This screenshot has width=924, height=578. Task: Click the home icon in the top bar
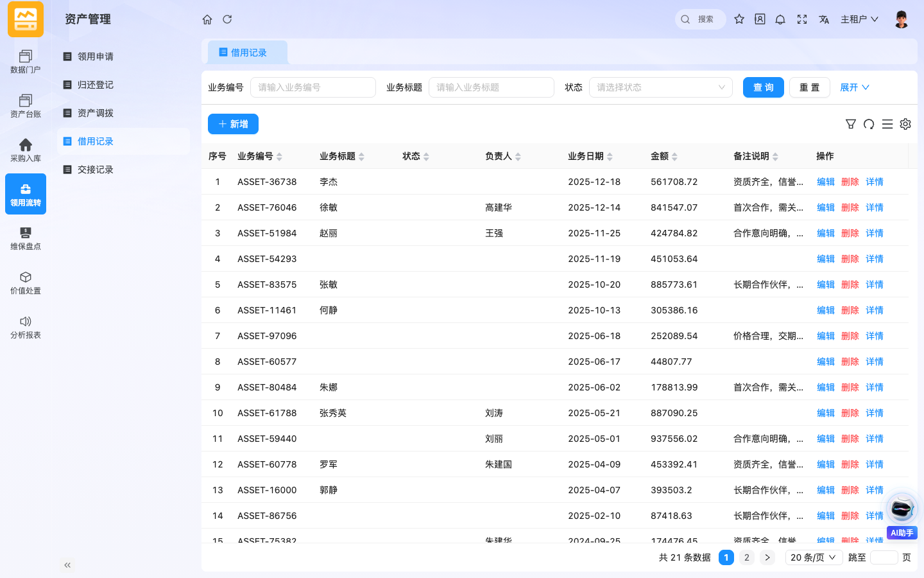207,19
